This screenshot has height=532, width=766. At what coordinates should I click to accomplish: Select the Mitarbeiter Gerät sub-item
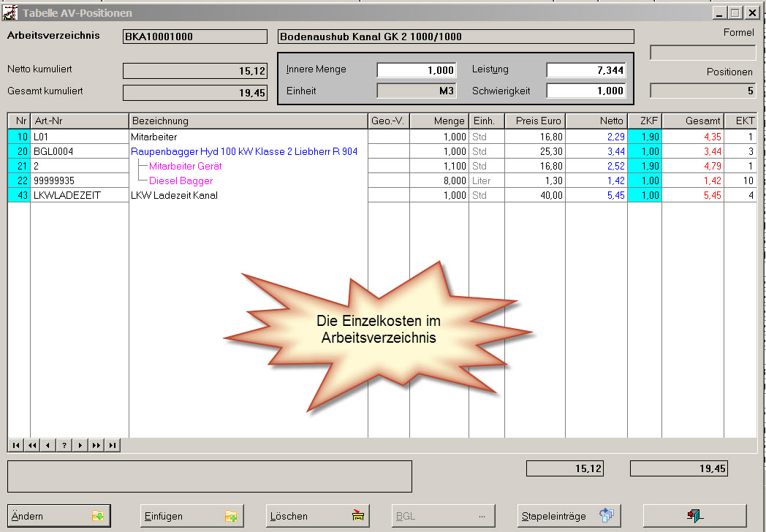click(185, 166)
